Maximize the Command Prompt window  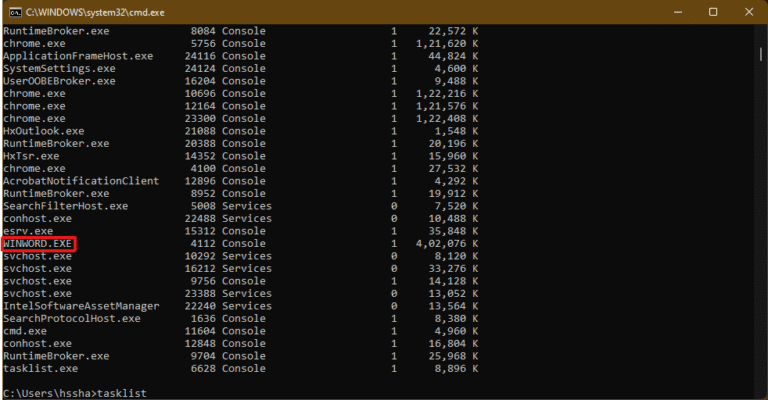[x=713, y=13]
